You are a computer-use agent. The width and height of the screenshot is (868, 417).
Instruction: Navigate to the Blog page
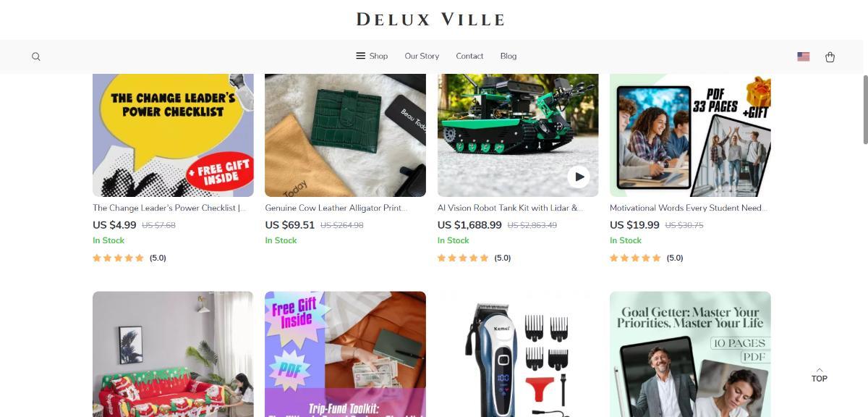coord(509,56)
